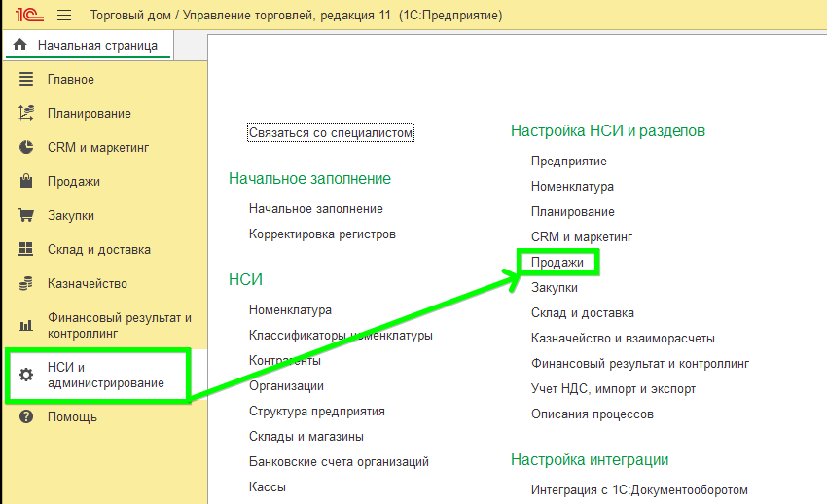Click the 1C logo icon

tap(29, 15)
